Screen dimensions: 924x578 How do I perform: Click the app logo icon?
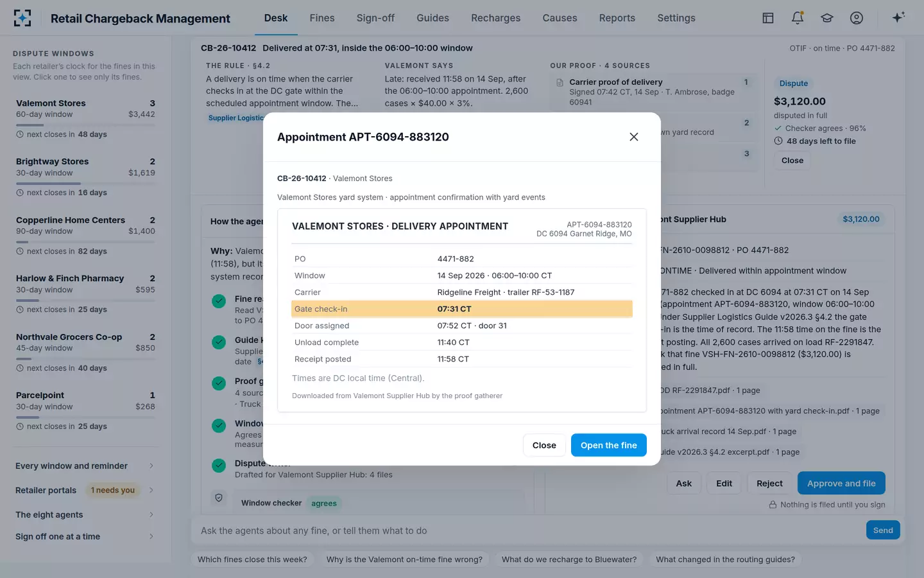[22, 18]
